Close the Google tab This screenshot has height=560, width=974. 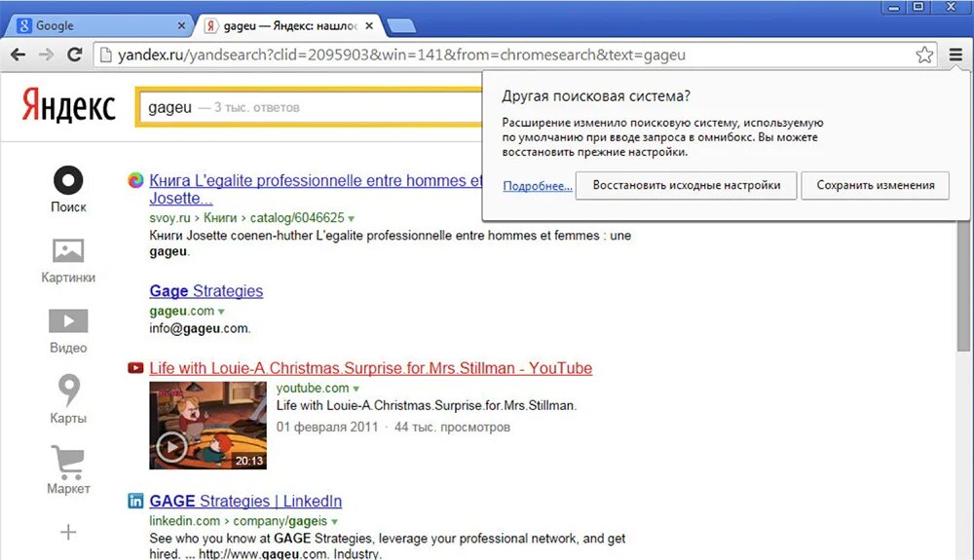pyautogui.click(x=181, y=25)
